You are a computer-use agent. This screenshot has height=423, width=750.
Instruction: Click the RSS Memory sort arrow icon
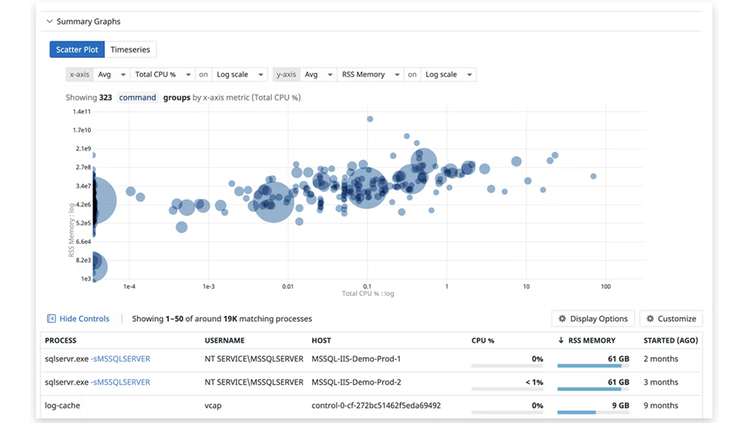[x=561, y=340]
